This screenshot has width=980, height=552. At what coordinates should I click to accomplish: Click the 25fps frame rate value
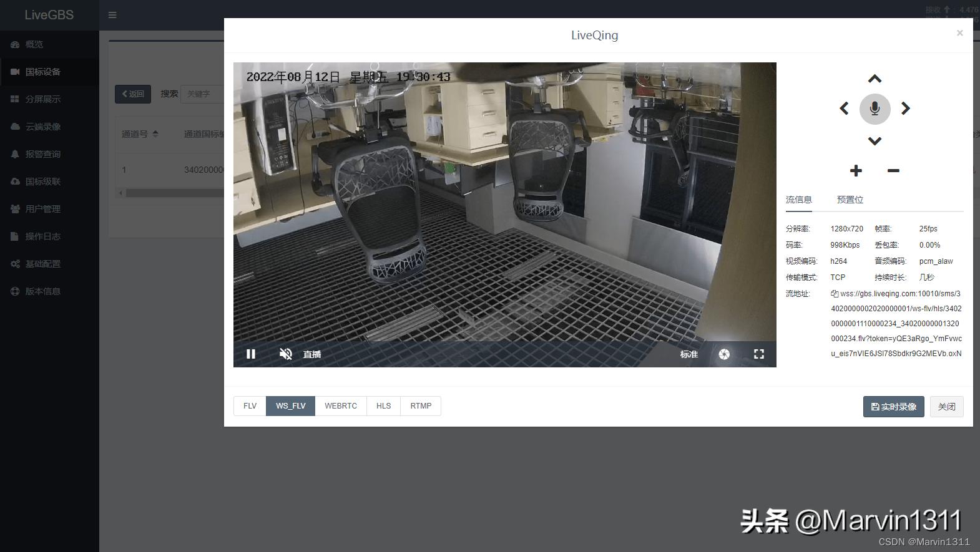(x=928, y=229)
